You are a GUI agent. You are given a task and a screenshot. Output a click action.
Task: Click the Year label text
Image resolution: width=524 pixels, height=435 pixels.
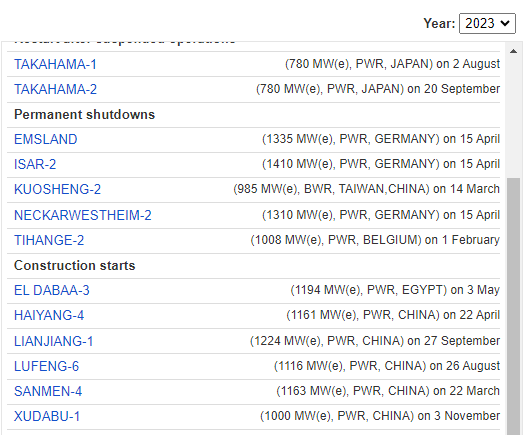pos(439,23)
